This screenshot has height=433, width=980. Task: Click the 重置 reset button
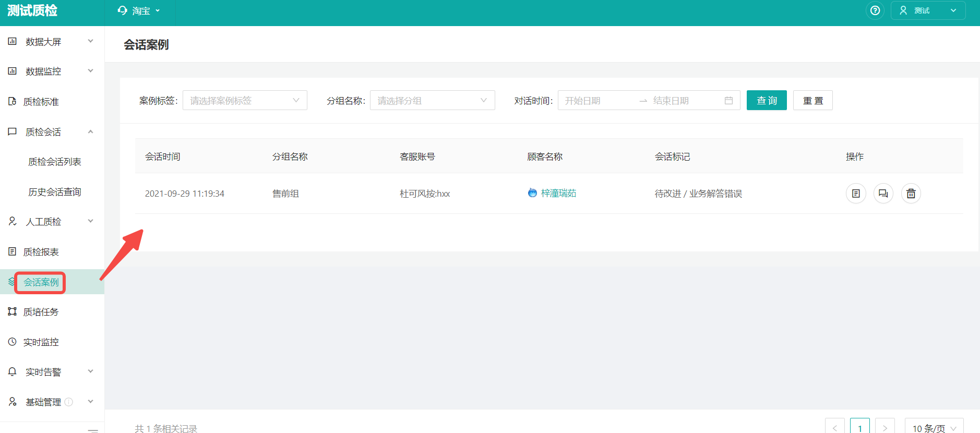coord(812,100)
